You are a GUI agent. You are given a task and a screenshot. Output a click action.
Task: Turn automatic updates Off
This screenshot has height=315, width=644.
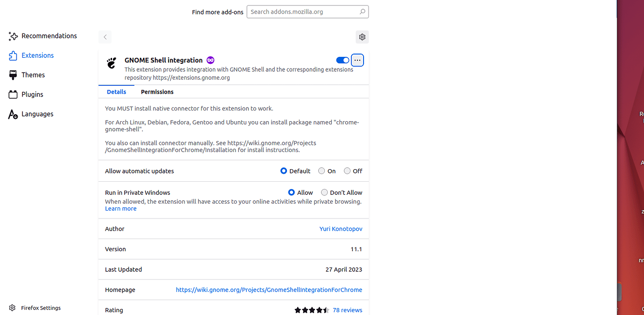[347, 171]
